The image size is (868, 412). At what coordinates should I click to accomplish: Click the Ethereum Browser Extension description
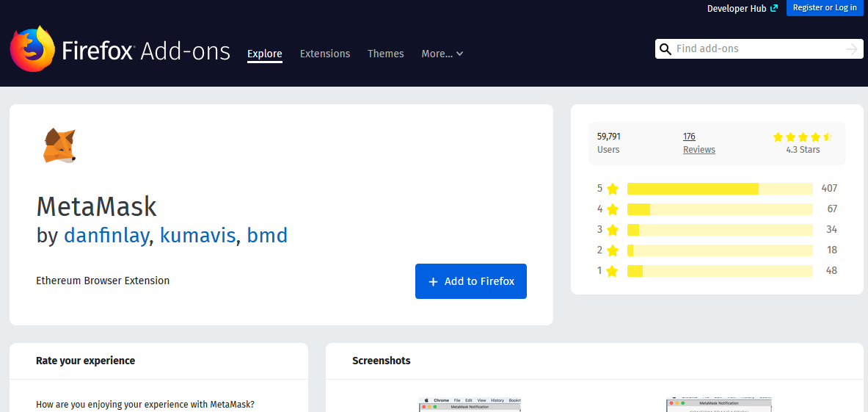point(103,281)
